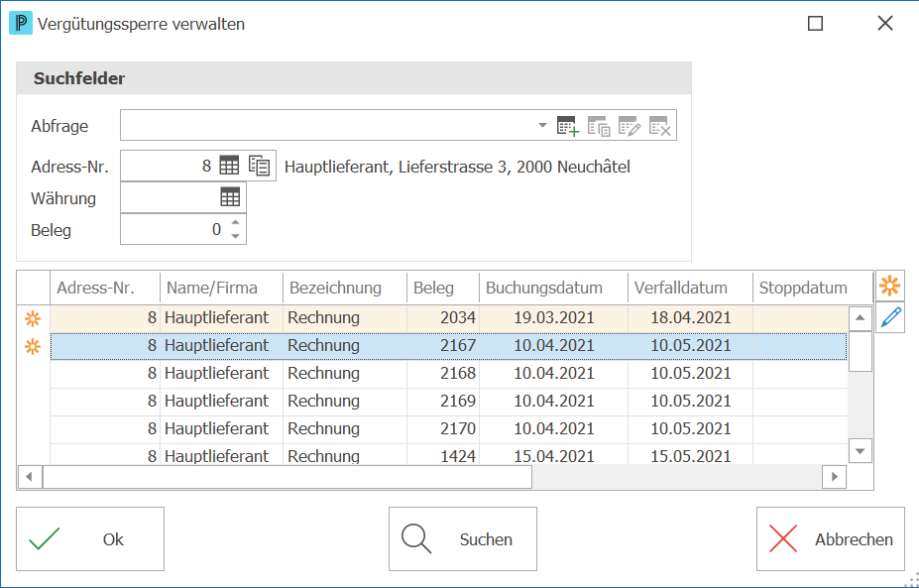The height and width of the screenshot is (588, 919).
Task: Click the Abbrechen button
Action: point(831,538)
